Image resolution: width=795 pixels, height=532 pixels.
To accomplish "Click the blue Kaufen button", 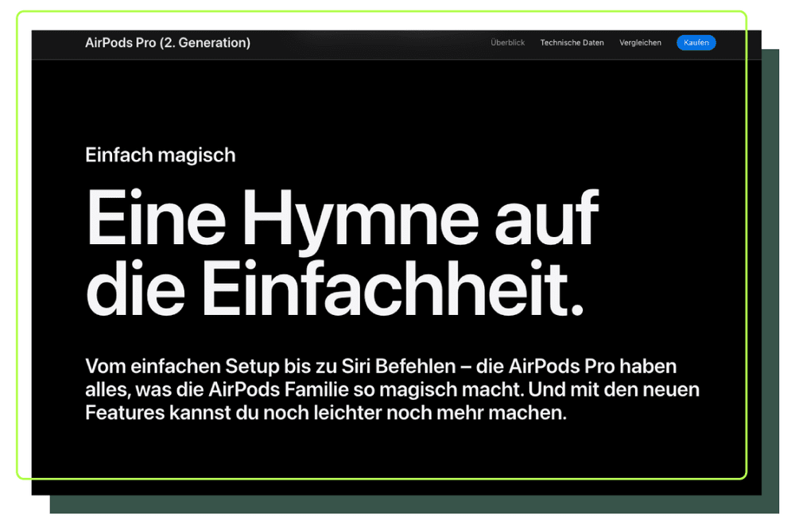I will [x=696, y=43].
